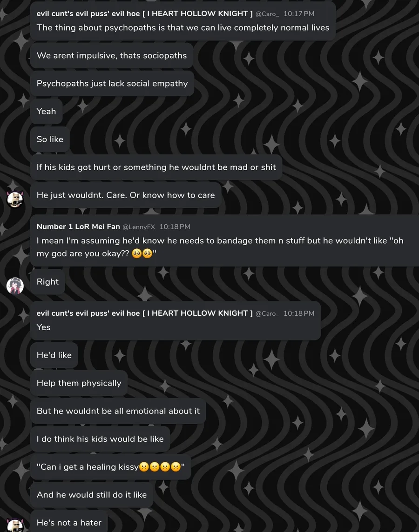Select the "If his kids got hurt" message
This screenshot has width=419, height=532.
coord(156,167)
